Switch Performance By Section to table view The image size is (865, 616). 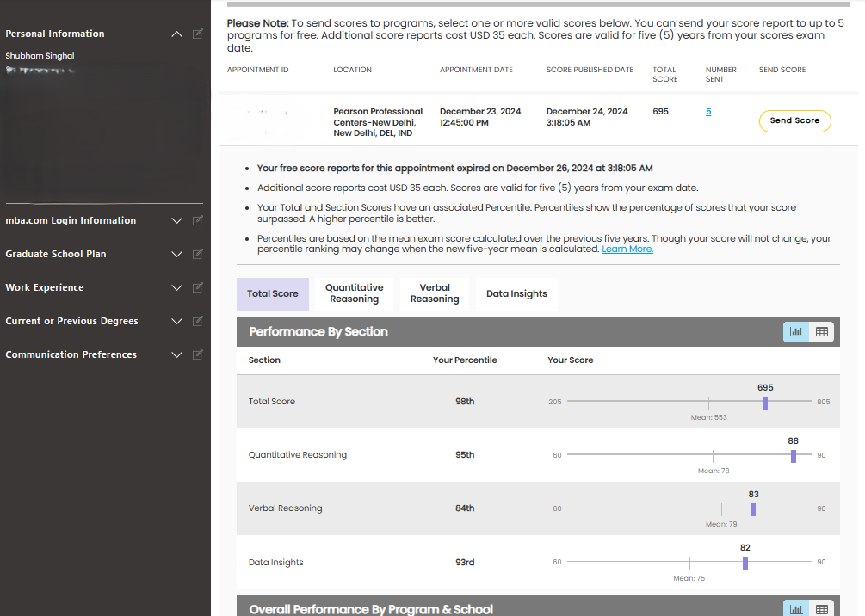tap(822, 332)
